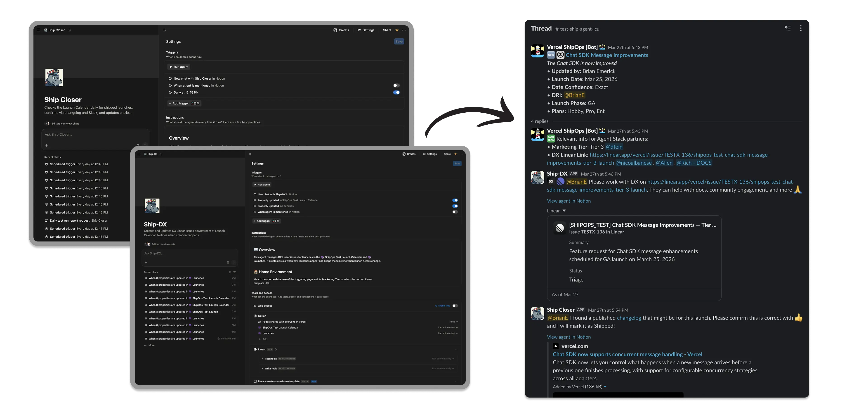The width and height of the screenshot is (868, 417).
Task: Toggle Property updated in ShipOps Test Launch Calendar
Action: (455, 200)
